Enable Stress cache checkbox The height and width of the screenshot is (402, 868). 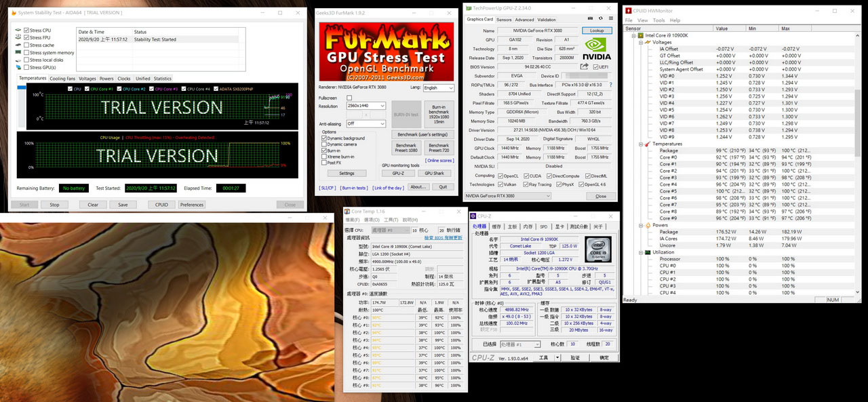pyautogui.click(x=26, y=45)
